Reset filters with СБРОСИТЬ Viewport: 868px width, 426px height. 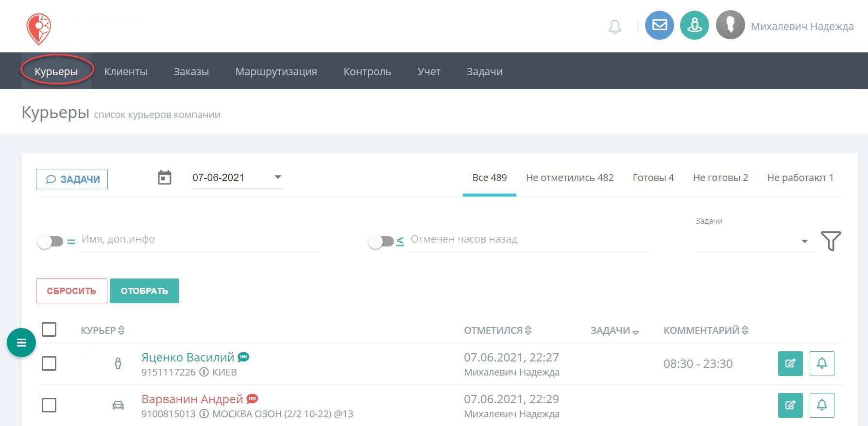point(71,291)
